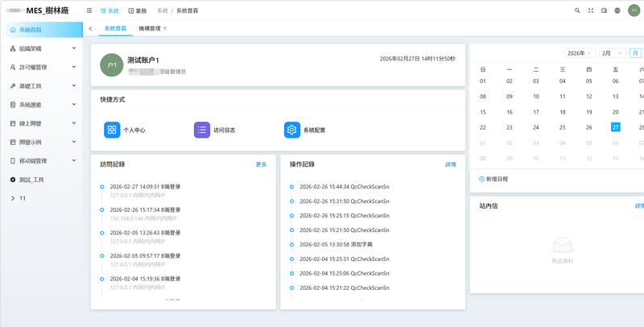This screenshot has height=327, width=644.
Task: Open the 系统配置 shortcut label
Action: click(x=314, y=130)
